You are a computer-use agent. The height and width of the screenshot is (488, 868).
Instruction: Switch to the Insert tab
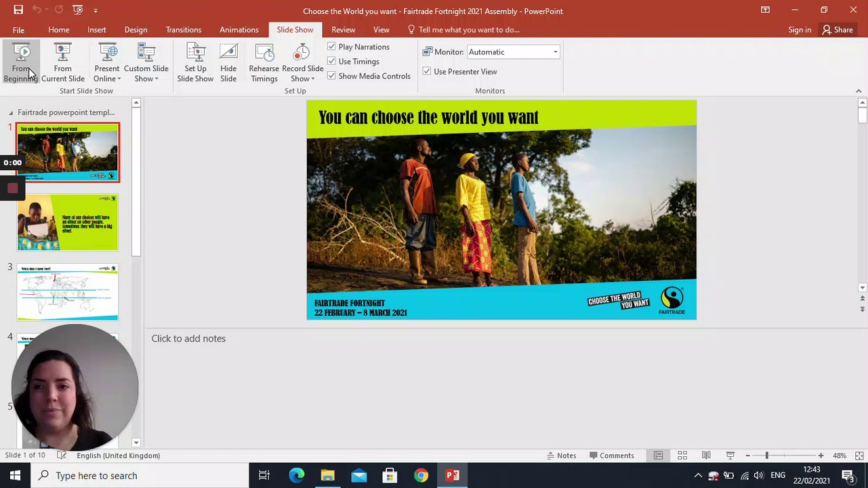pos(97,30)
